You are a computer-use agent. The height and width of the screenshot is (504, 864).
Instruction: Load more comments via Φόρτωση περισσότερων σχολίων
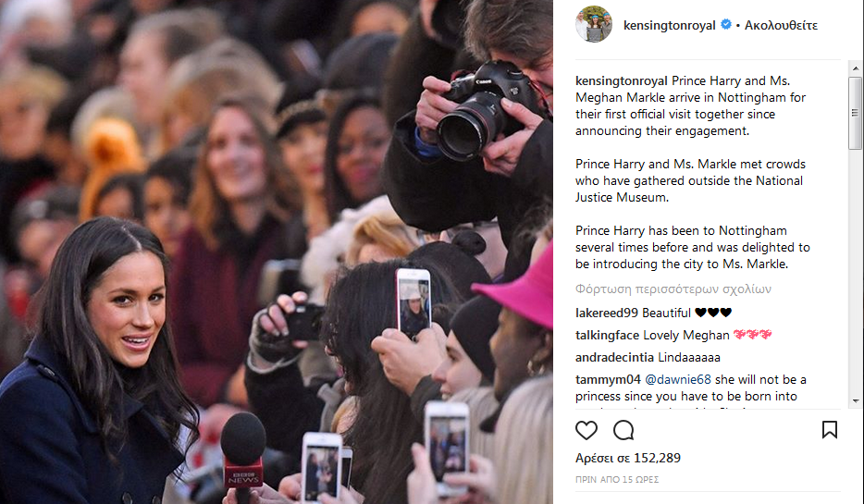point(673,289)
